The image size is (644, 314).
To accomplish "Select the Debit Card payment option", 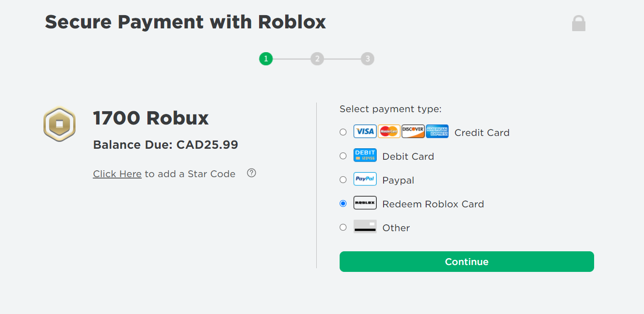I will pos(343,156).
